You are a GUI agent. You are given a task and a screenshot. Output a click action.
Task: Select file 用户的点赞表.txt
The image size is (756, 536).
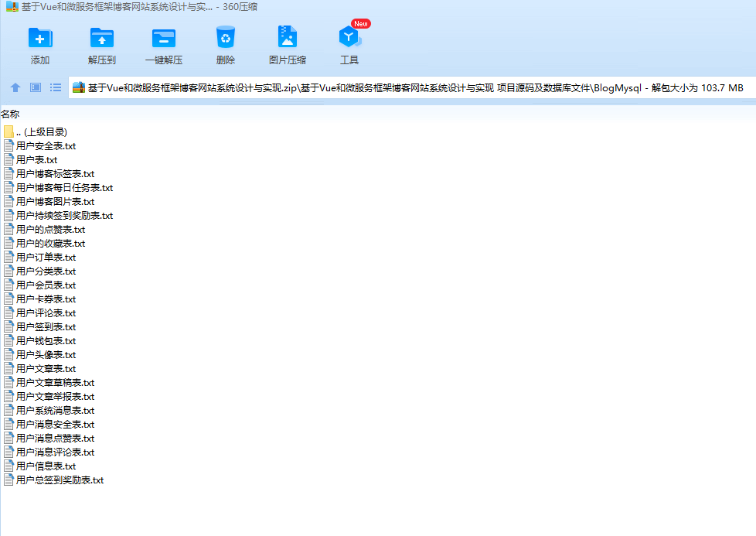(x=45, y=230)
